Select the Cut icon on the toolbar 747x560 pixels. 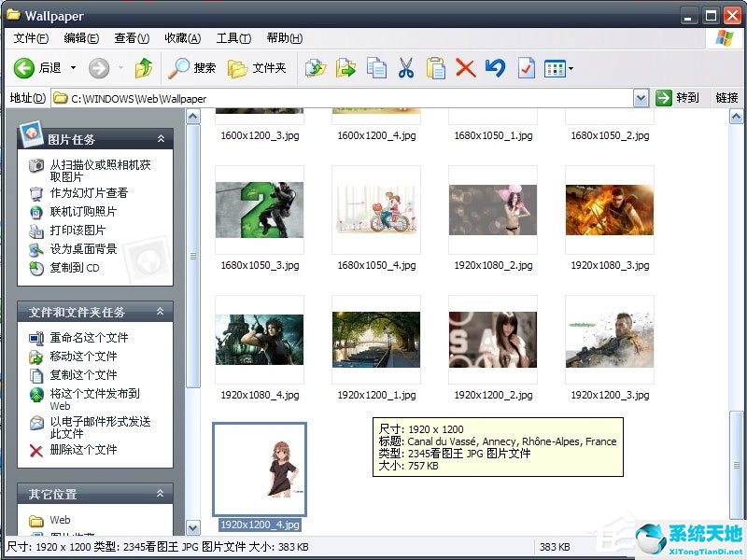tap(405, 68)
